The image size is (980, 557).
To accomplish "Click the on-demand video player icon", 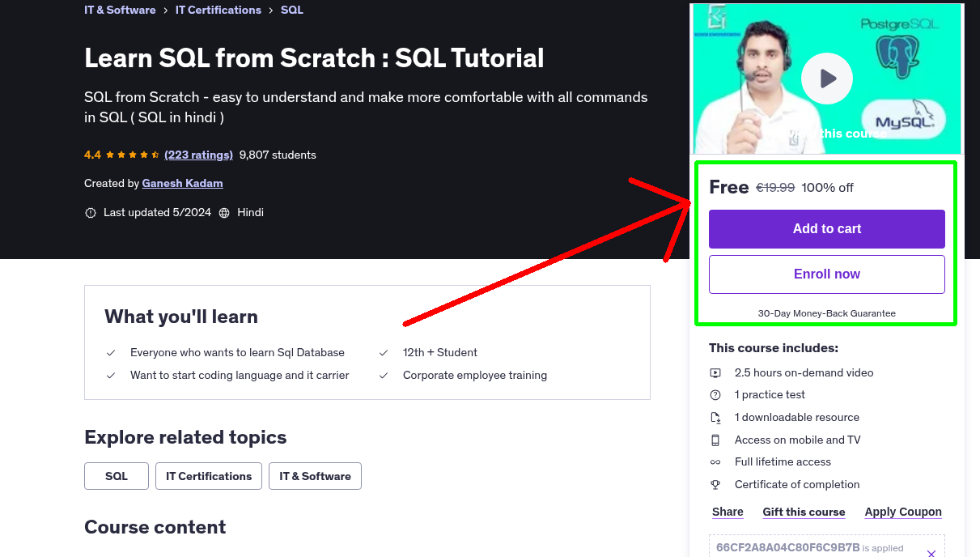I will coord(715,372).
